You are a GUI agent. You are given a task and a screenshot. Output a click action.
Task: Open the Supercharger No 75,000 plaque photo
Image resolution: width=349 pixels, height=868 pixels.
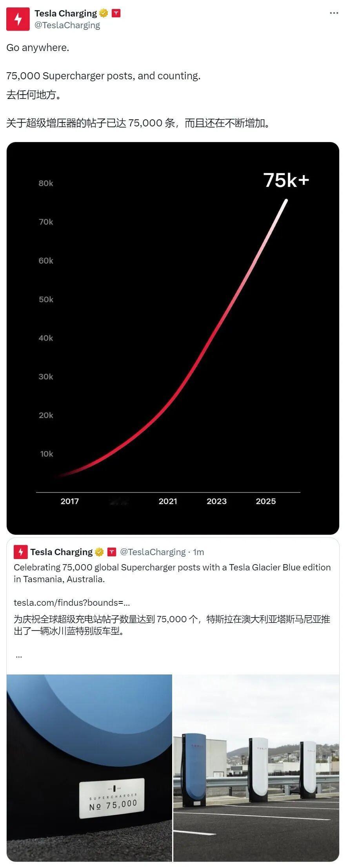pos(89,769)
